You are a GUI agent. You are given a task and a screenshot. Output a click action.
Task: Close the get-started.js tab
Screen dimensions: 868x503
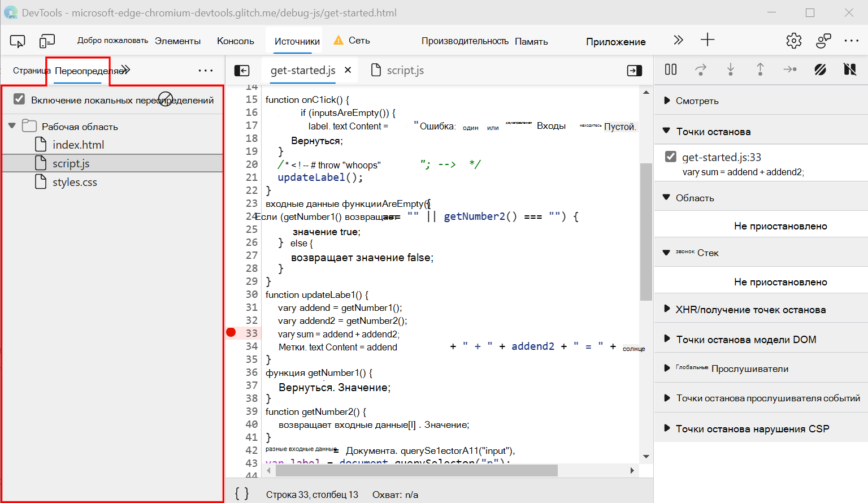click(x=348, y=70)
